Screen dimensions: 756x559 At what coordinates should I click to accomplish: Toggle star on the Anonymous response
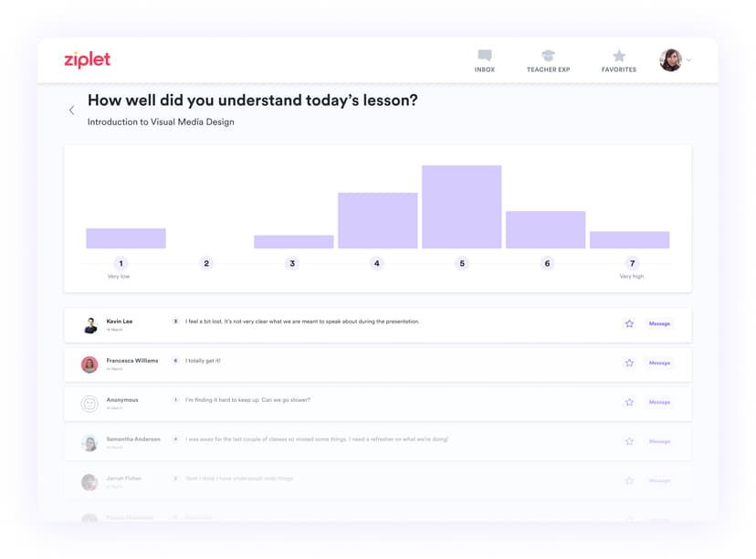click(629, 403)
